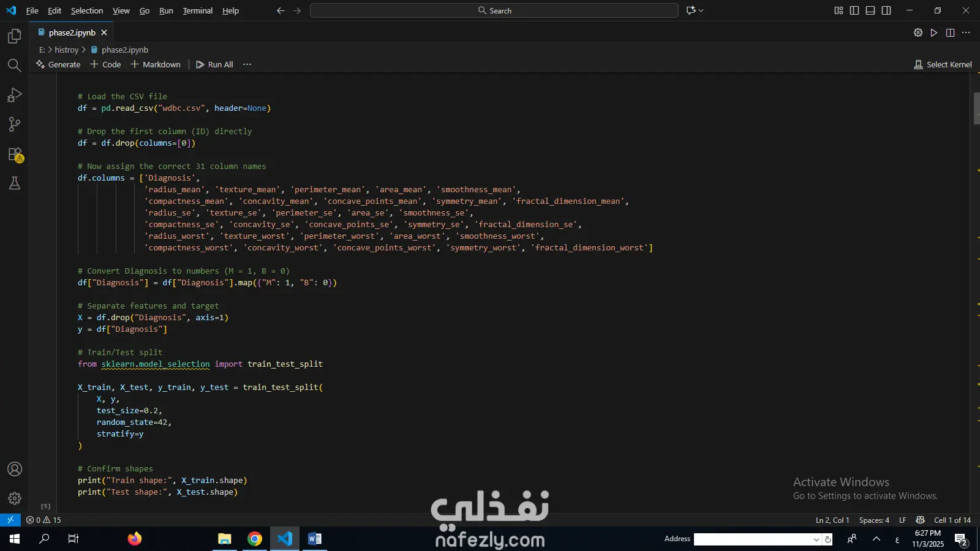Split the editor to the right

tap(950, 32)
